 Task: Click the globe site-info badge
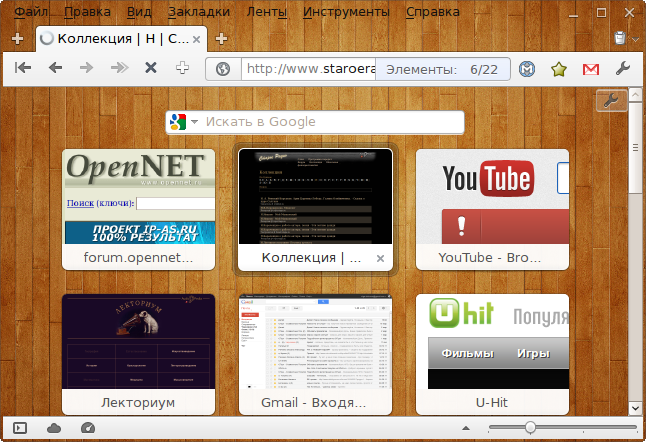223,69
